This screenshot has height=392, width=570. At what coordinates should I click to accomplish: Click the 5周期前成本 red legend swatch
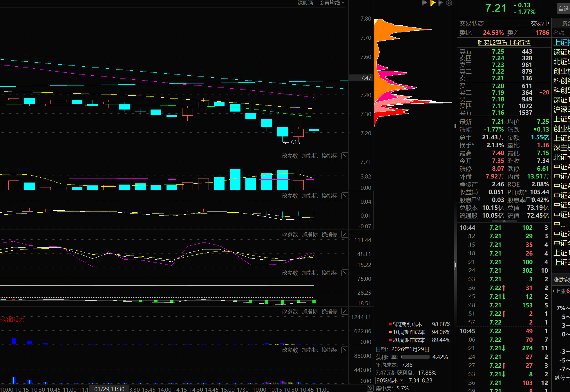pos(390,324)
